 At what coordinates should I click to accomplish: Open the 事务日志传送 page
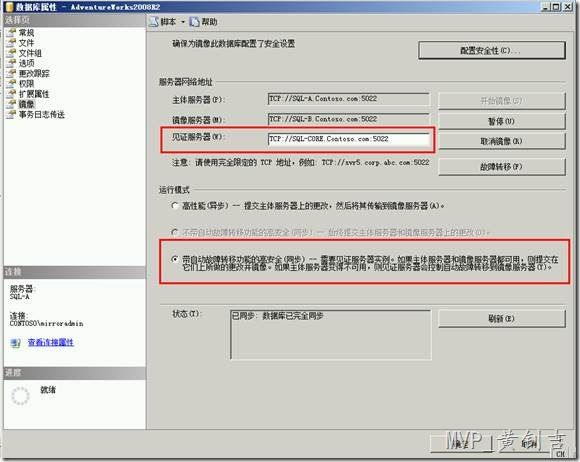pos(41,115)
